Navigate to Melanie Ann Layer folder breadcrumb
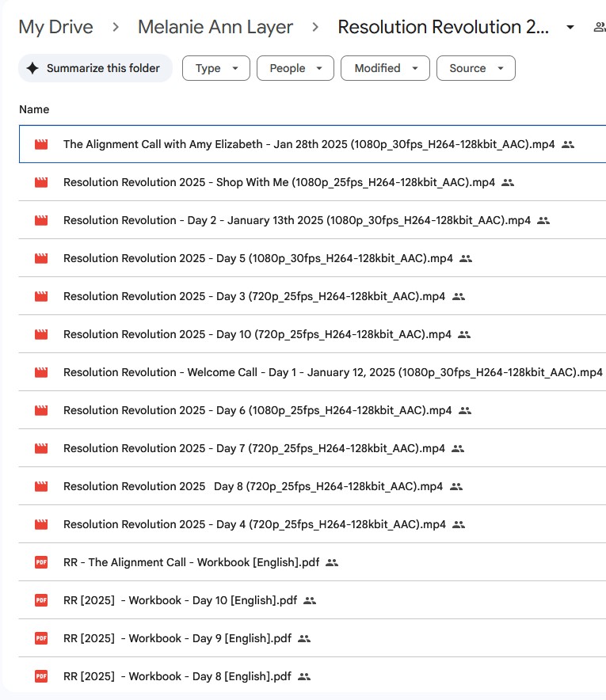606x700 pixels. [215, 27]
